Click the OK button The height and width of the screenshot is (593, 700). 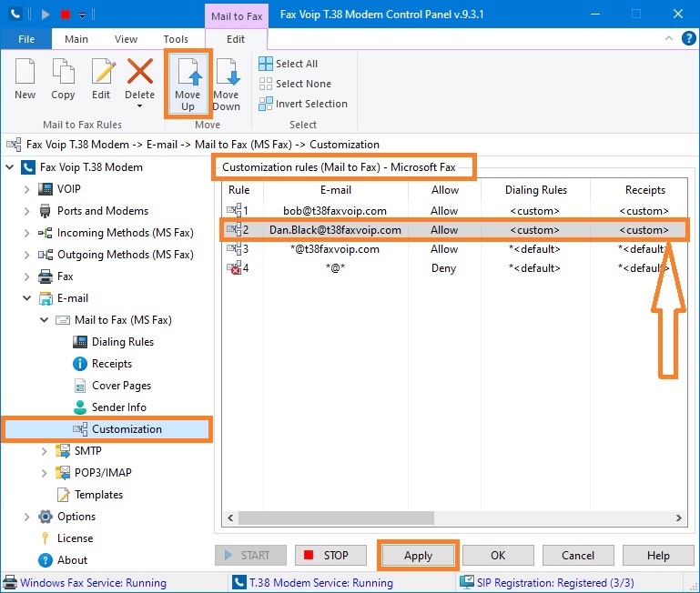[498, 556]
